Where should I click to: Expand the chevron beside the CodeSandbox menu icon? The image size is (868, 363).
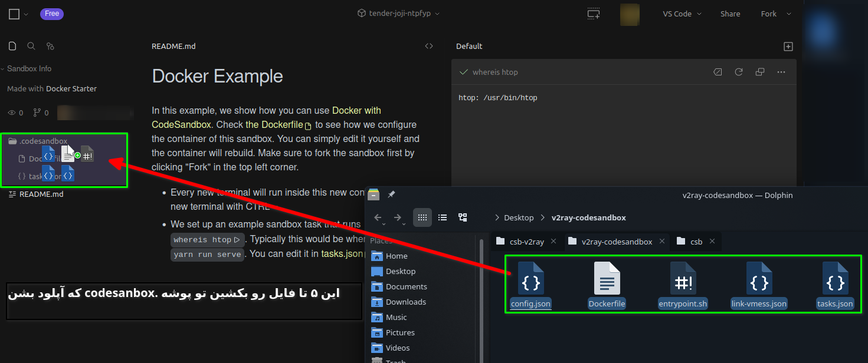(x=26, y=14)
